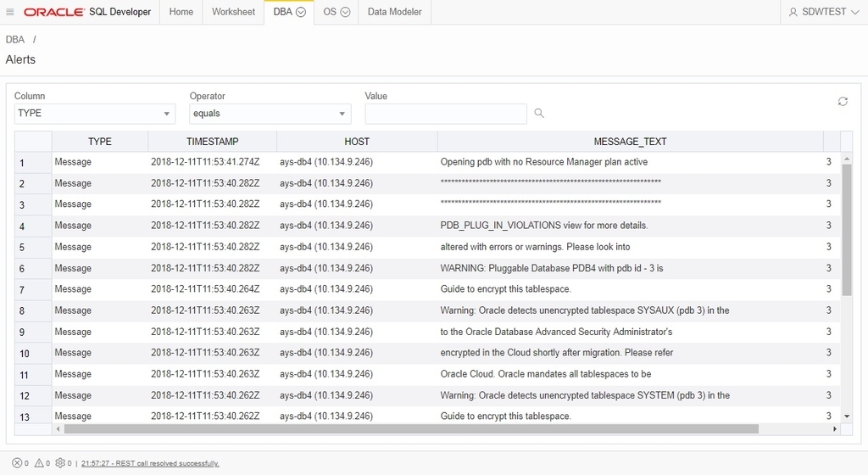Sort by the TYPE column header

click(100, 142)
